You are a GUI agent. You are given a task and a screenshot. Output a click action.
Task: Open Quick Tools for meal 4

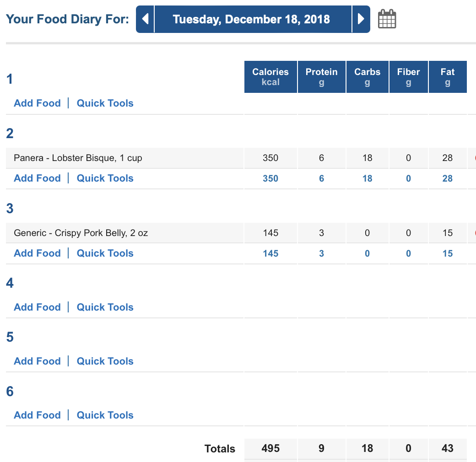click(x=105, y=307)
